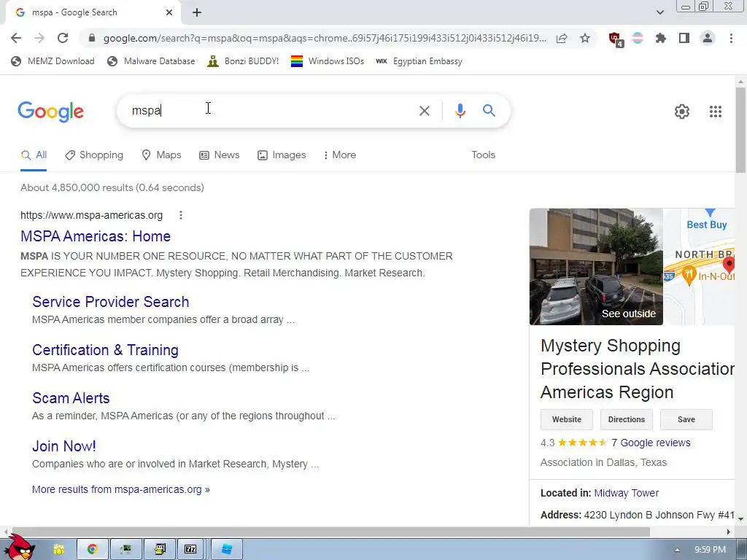Click inside the search box containing mspa
The width and height of the screenshot is (747, 560).
(267, 111)
